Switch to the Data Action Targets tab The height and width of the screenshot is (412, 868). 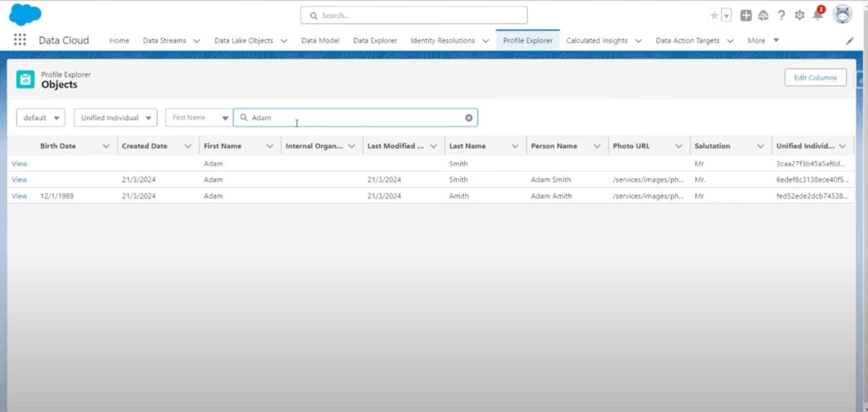click(x=687, y=41)
